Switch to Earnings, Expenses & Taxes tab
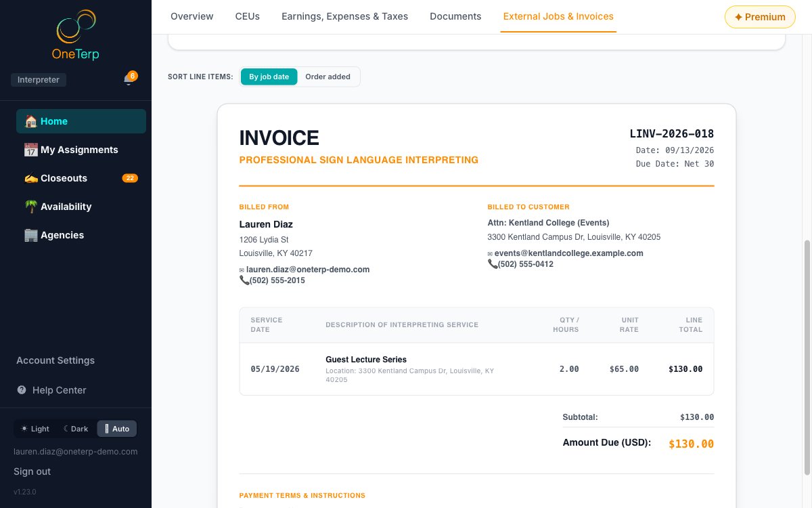The width and height of the screenshot is (812, 508). click(345, 16)
